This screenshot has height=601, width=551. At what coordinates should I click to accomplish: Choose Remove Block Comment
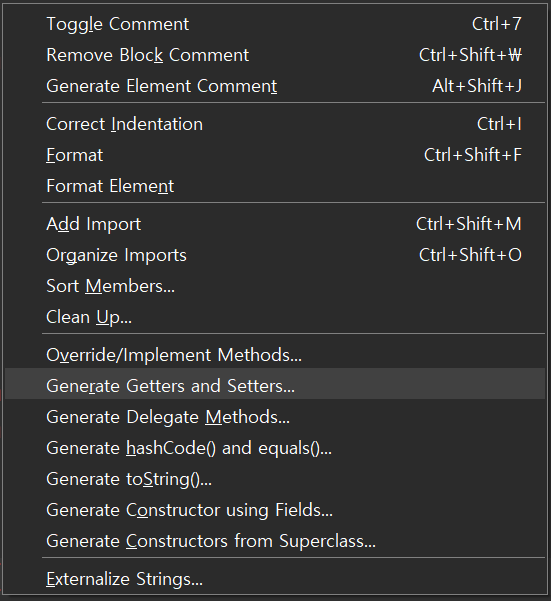coord(275,55)
